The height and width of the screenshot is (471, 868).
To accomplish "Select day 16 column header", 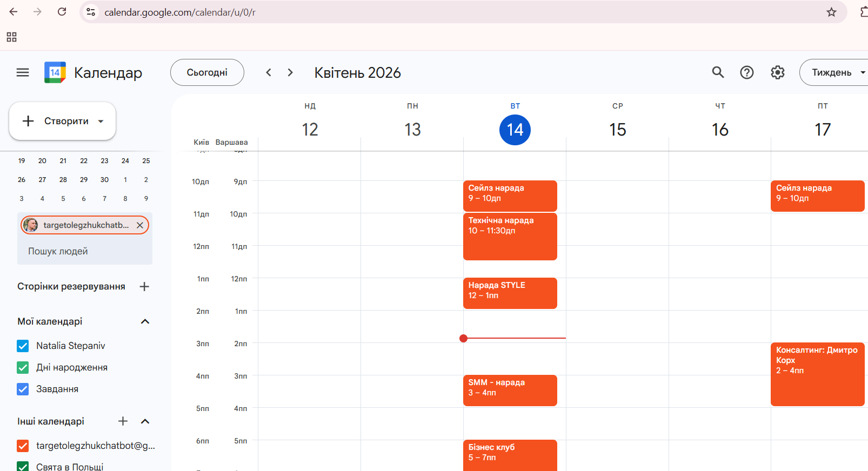I will pyautogui.click(x=720, y=130).
